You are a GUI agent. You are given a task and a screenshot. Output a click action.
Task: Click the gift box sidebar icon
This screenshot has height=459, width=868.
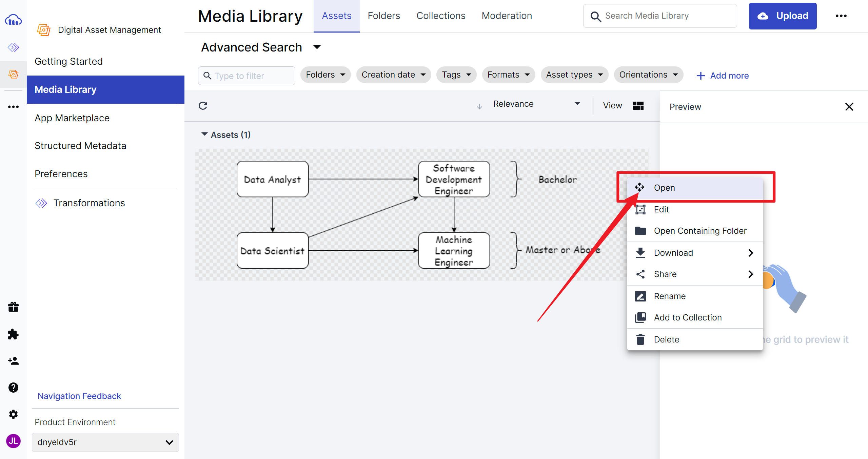pos(13,307)
